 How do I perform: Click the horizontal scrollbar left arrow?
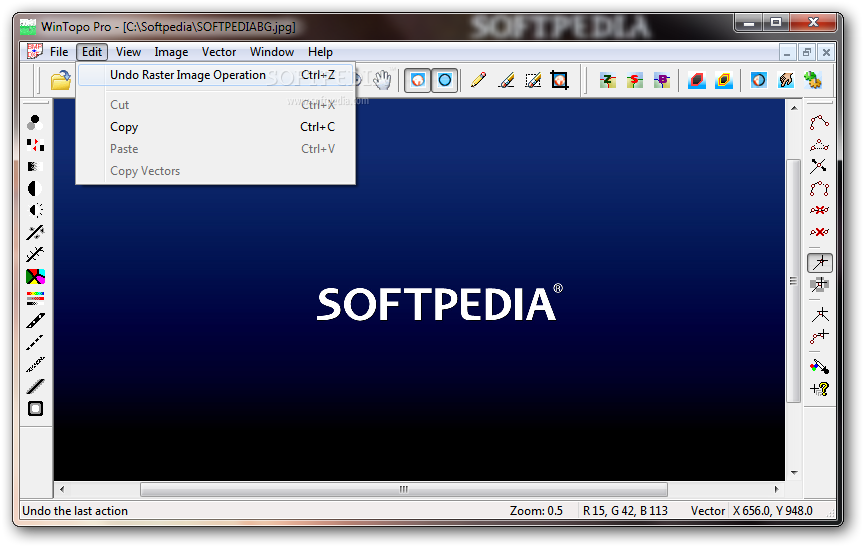pos(62,489)
